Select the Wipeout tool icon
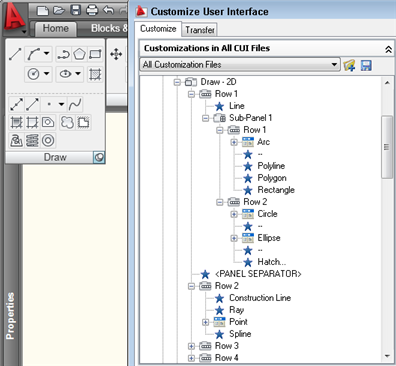396x366 pixels. click(83, 123)
